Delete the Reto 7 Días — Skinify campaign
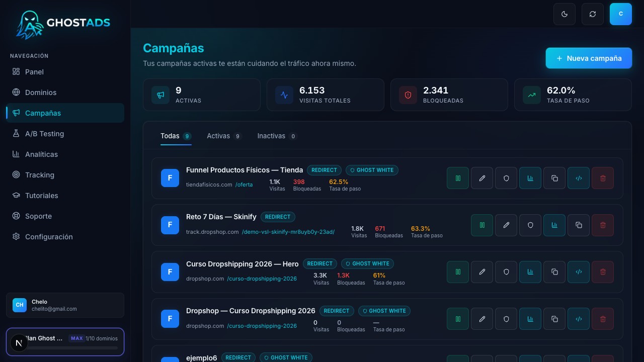The height and width of the screenshot is (362, 644). [603, 225]
